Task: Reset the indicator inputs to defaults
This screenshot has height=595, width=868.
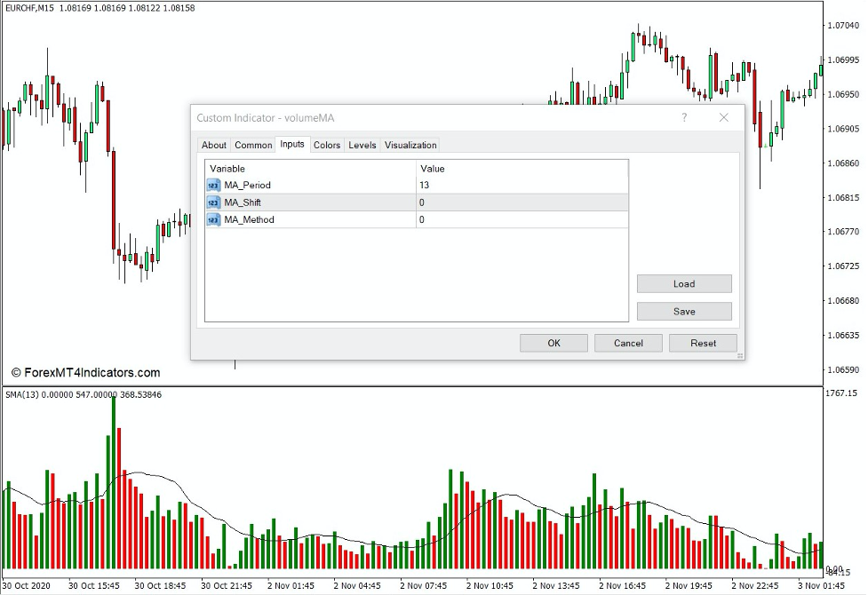Action: click(702, 343)
